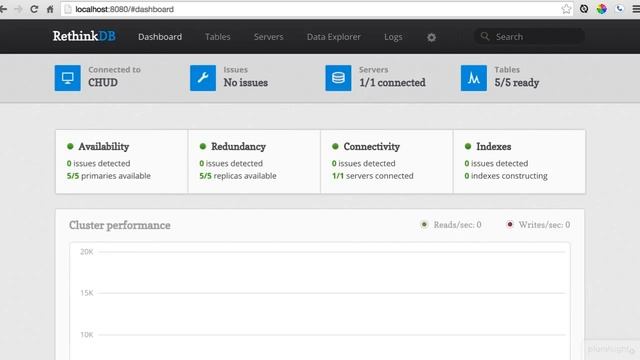Click the Tables chart icon
The width and height of the screenshot is (640, 360).
(x=473, y=78)
